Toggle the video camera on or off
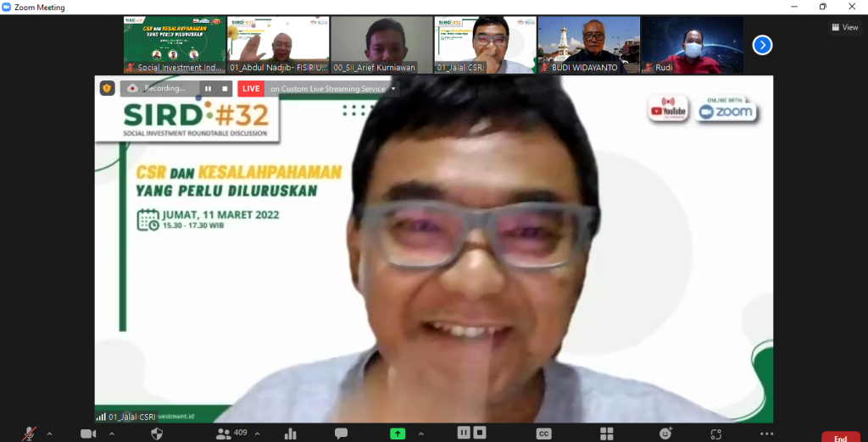868x442 pixels. [x=88, y=434]
